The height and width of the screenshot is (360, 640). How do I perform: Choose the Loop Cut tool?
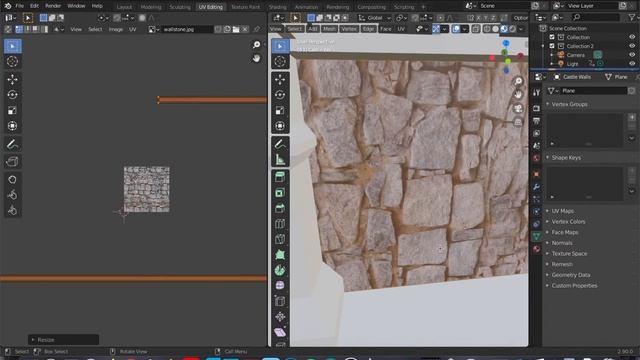click(x=280, y=224)
